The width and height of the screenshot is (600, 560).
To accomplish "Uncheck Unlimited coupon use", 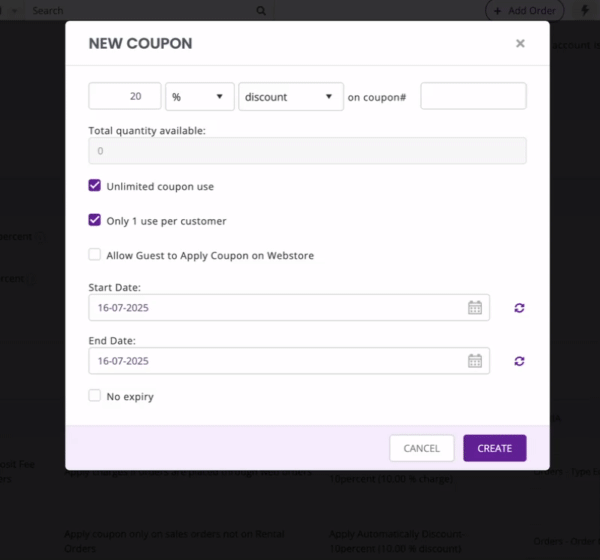I will [95, 185].
